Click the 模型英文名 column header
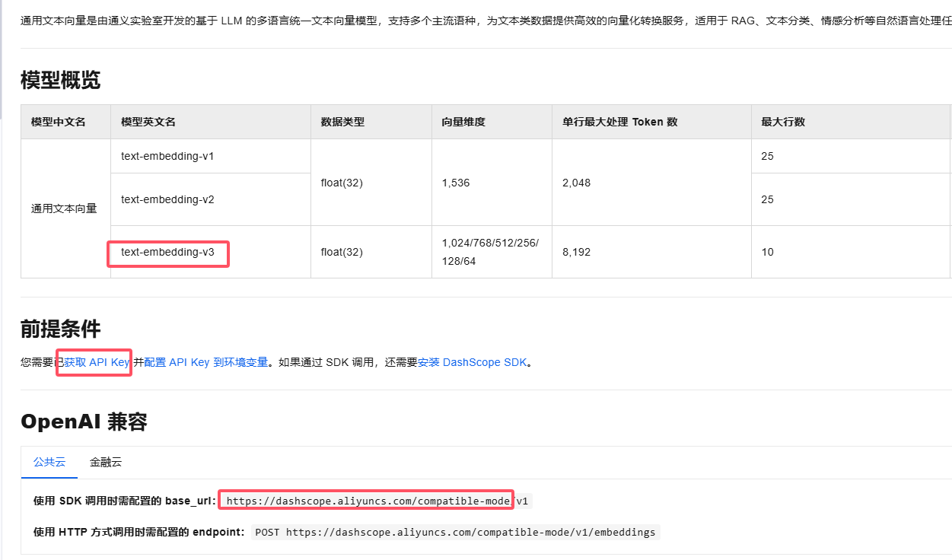This screenshot has height=560, width=952. (x=148, y=122)
